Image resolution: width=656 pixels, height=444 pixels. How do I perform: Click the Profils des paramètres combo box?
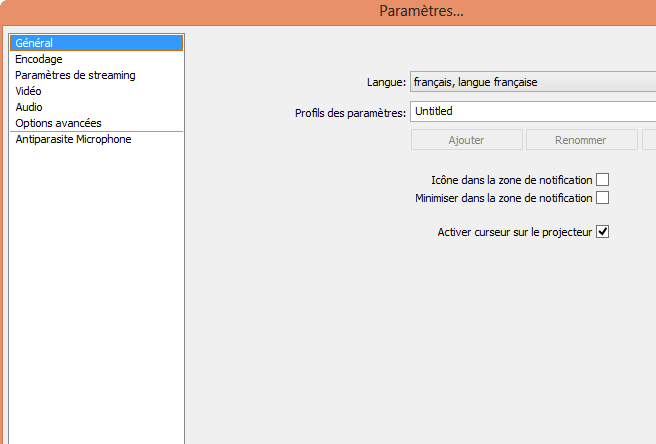click(x=533, y=111)
